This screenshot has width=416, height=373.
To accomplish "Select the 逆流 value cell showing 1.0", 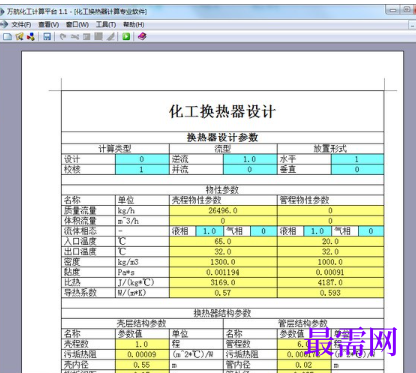I will (250, 159).
